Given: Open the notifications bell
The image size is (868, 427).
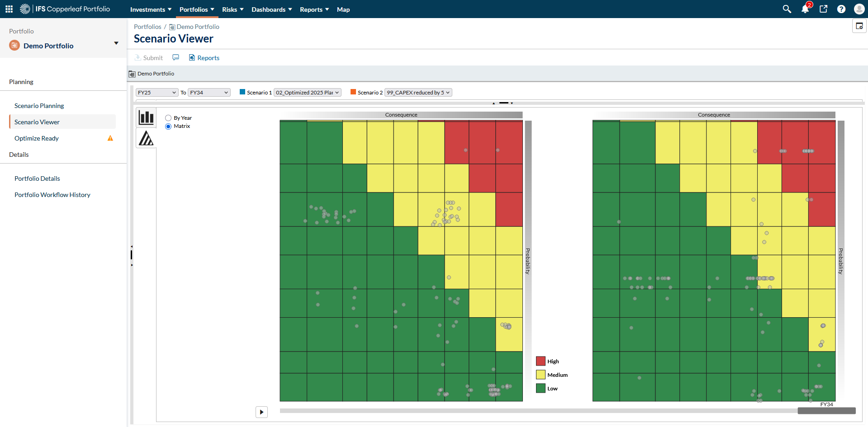Looking at the screenshot, I should coord(805,9).
